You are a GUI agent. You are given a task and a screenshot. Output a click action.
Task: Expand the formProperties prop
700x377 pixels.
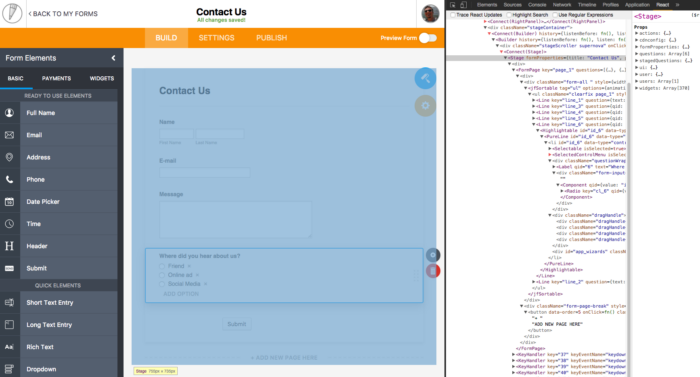[x=637, y=47]
